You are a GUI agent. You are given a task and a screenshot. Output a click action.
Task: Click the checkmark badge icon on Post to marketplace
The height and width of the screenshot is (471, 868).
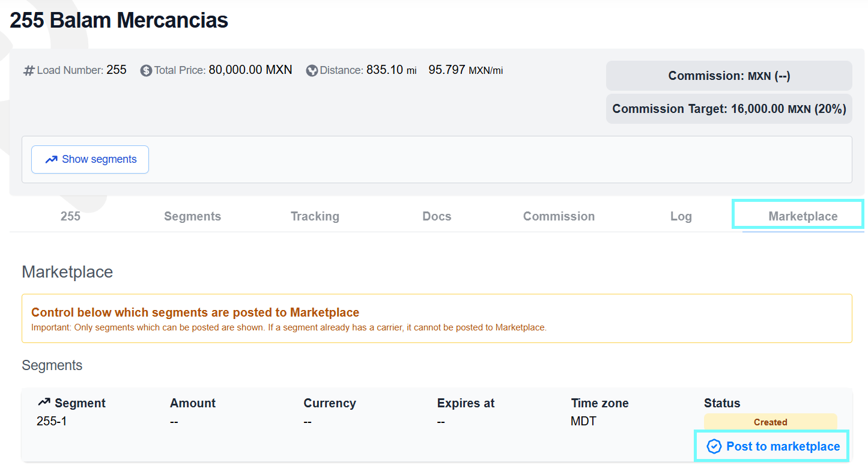pyautogui.click(x=714, y=446)
